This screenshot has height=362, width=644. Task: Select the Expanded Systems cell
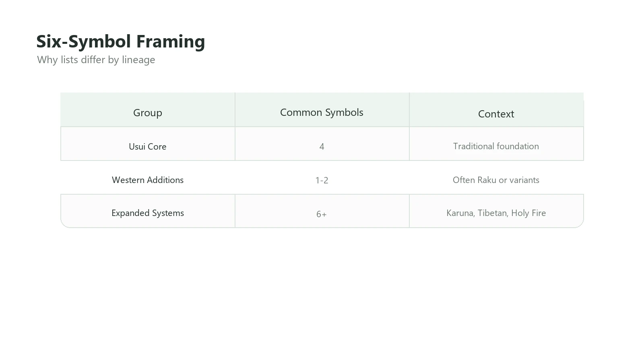click(x=148, y=211)
